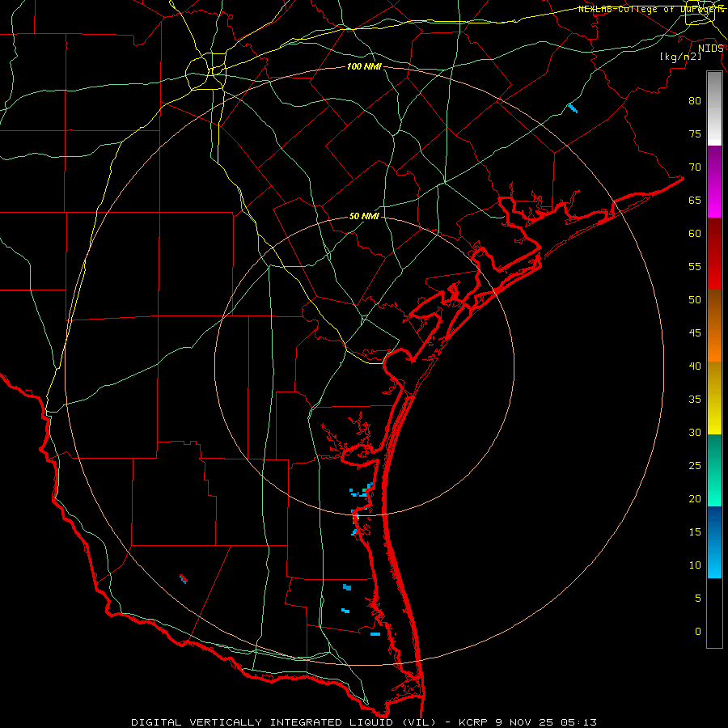Click the 70 value on the color scale
The height and width of the screenshot is (728, 728).
(x=695, y=167)
